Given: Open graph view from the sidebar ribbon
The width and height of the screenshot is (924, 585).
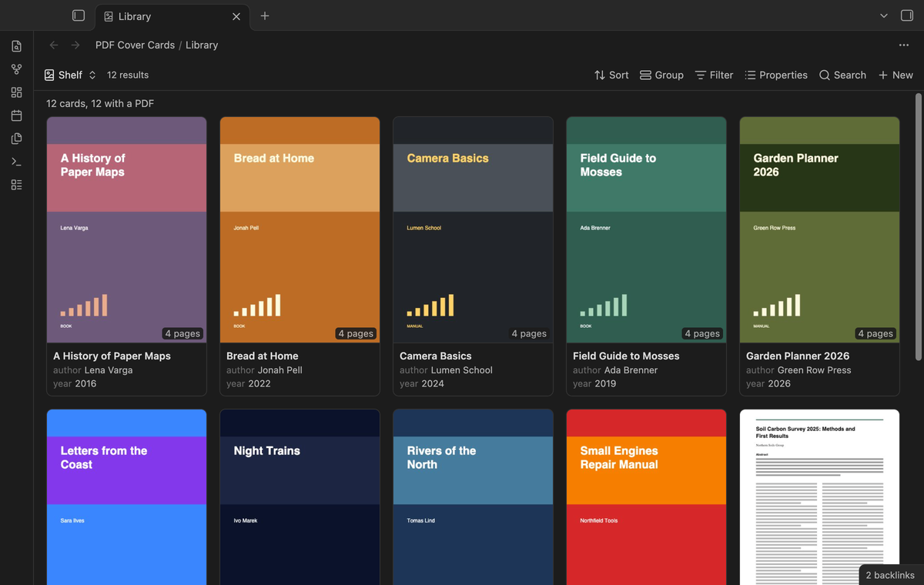Looking at the screenshot, I should tap(16, 69).
